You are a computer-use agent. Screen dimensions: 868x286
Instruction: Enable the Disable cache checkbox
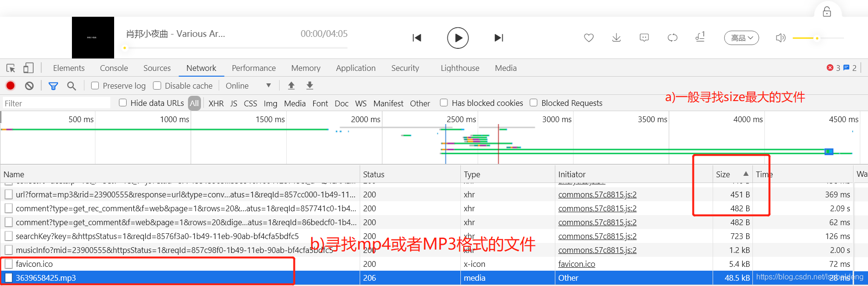tap(157, 85)
